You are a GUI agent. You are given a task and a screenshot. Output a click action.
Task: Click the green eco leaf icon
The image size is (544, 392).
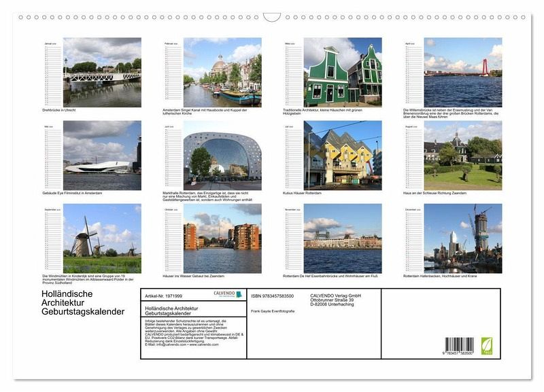pos(487,345)
